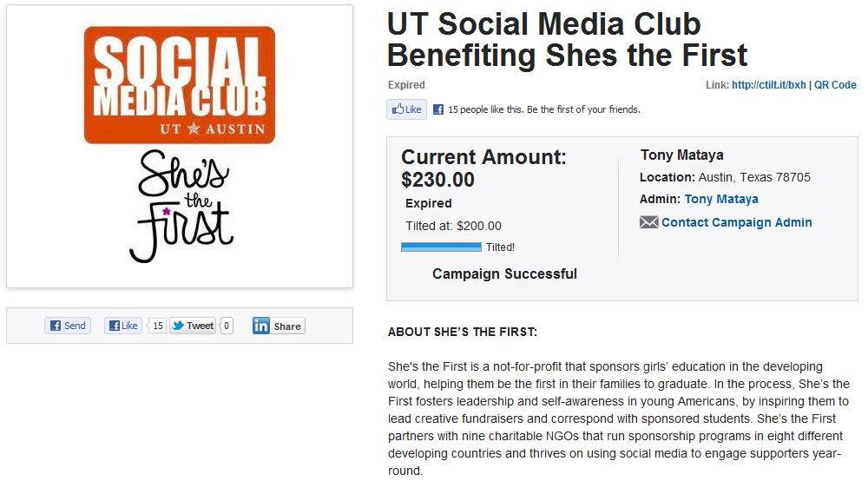Screen dimensions: 868x481
Task: Click the orange Social Media Club logo
Action: (x=180, y=85)
